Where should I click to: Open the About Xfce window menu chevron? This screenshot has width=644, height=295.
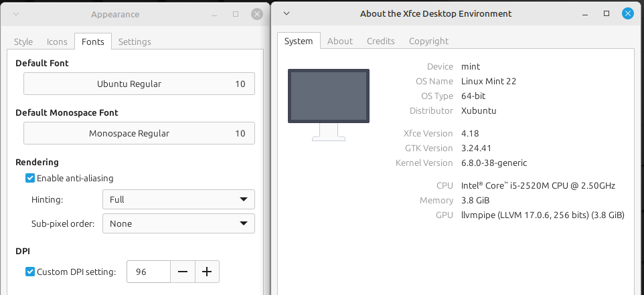click(287, 13)
